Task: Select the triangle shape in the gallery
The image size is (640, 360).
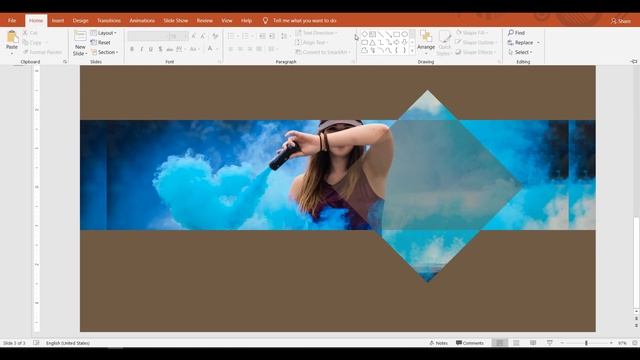Action: [372, 42]
